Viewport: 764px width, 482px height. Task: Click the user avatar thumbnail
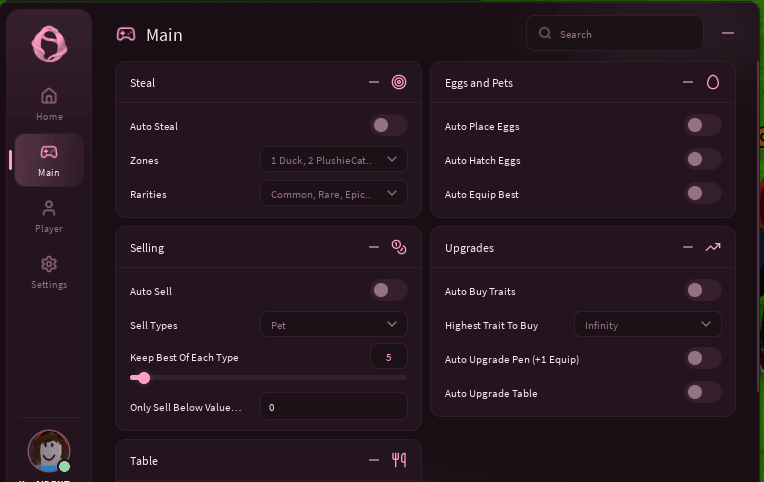(49, 451)
